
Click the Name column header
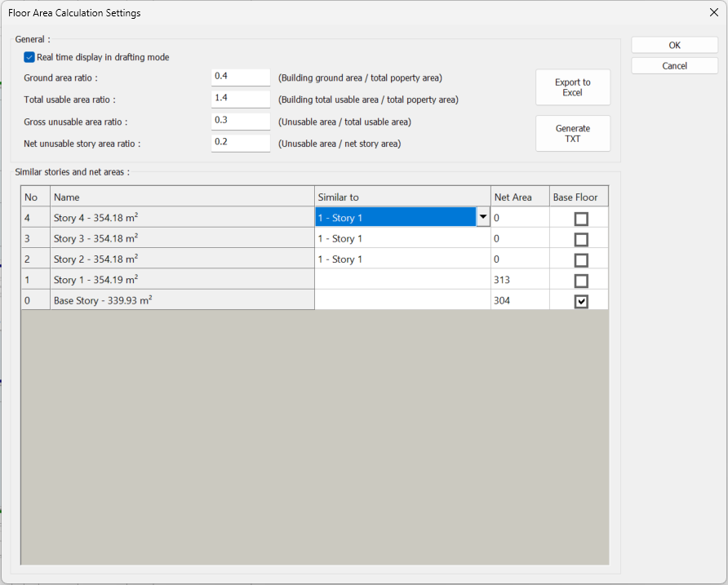(x=182, y=197)
